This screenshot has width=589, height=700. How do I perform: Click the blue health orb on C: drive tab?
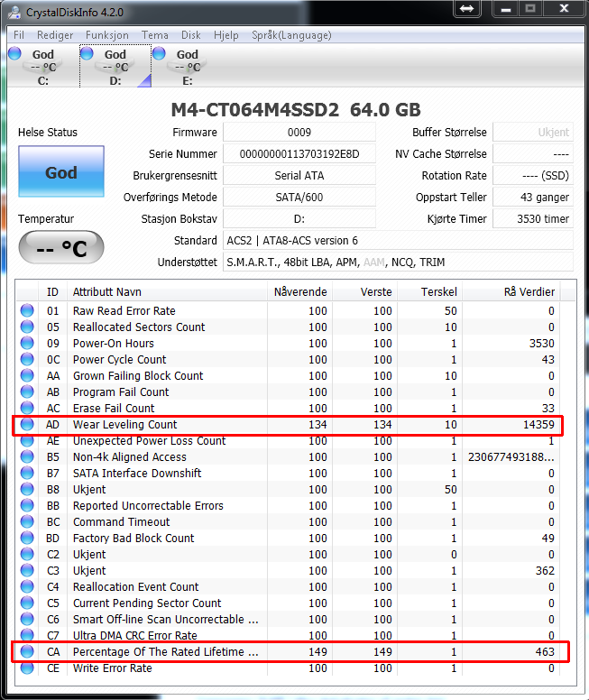(14, 53)
